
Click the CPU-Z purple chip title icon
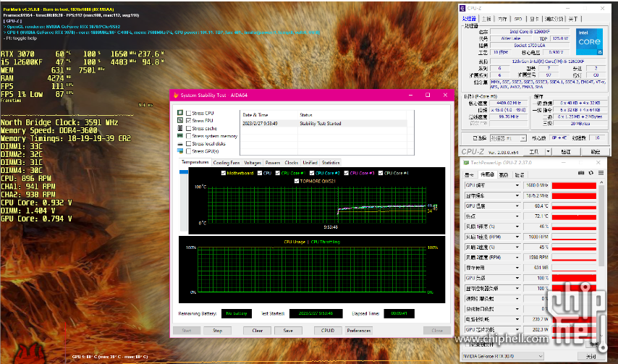[462, 8]
